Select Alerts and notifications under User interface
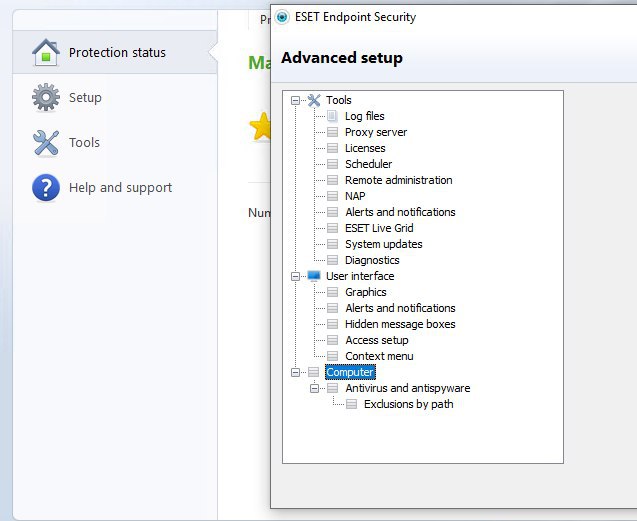The image size is (637, 521). (400, 308)
